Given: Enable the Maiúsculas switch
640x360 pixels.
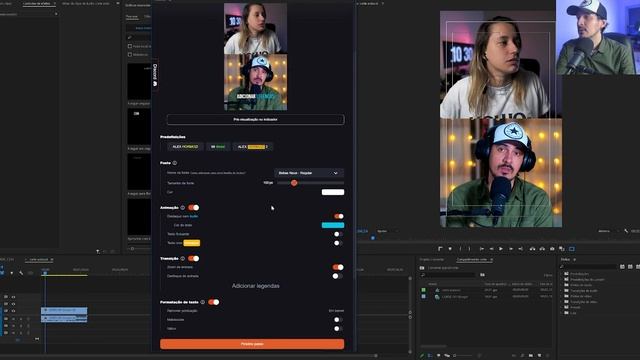Looking at the screenshot, I should coord(337,320).
